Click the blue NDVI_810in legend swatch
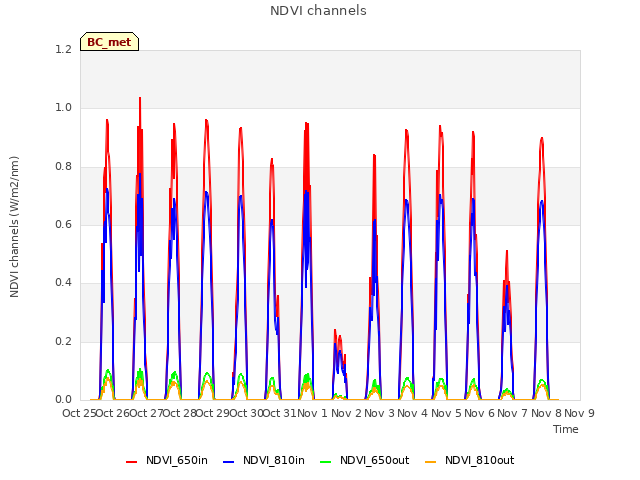 tap(229, 462)
